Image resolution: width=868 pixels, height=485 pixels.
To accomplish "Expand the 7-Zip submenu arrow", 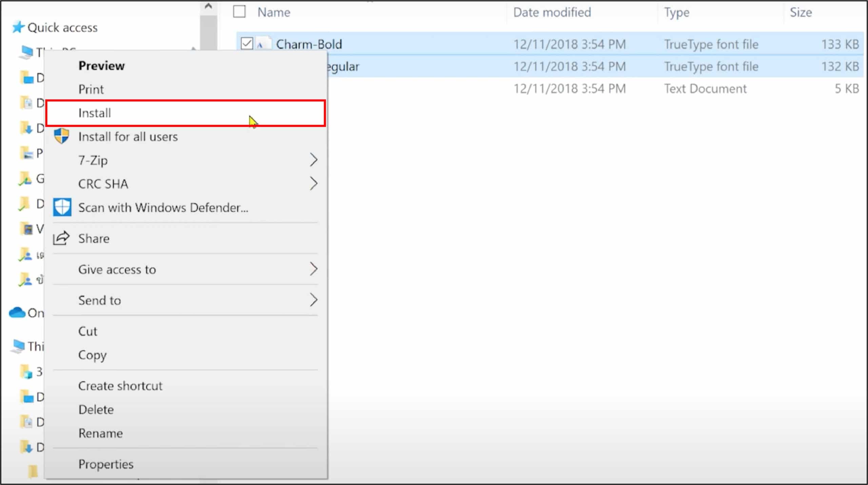I will (314, 160).
